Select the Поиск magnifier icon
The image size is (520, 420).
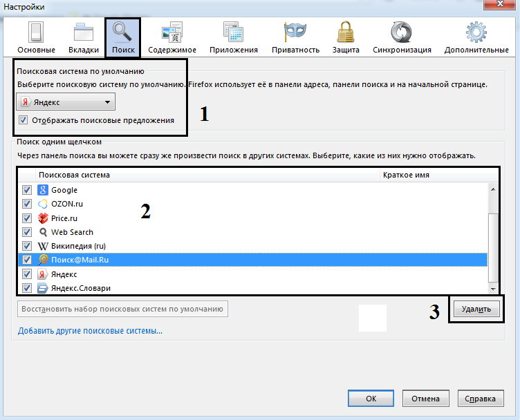pyautogui.click(x=122, y=32)
